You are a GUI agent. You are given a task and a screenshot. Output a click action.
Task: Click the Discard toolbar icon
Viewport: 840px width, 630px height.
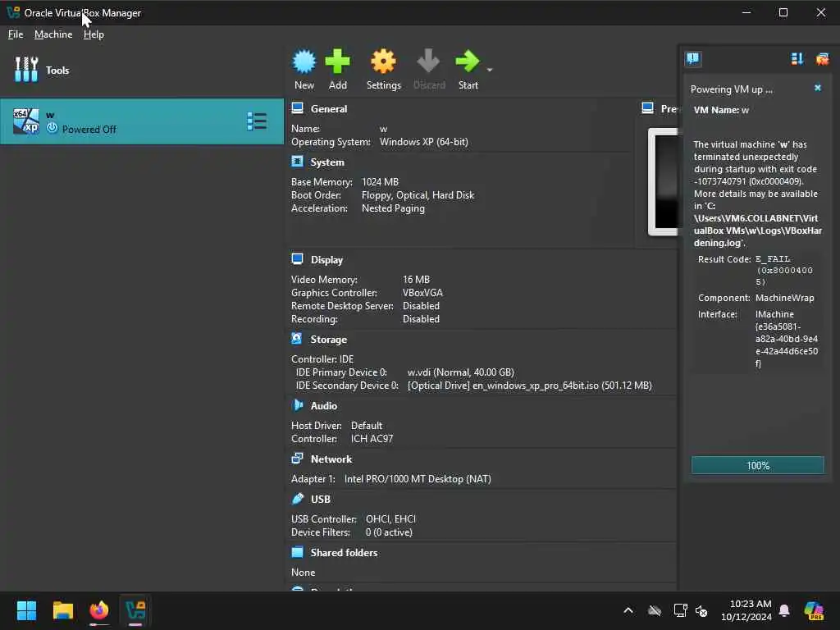(428, 61)
